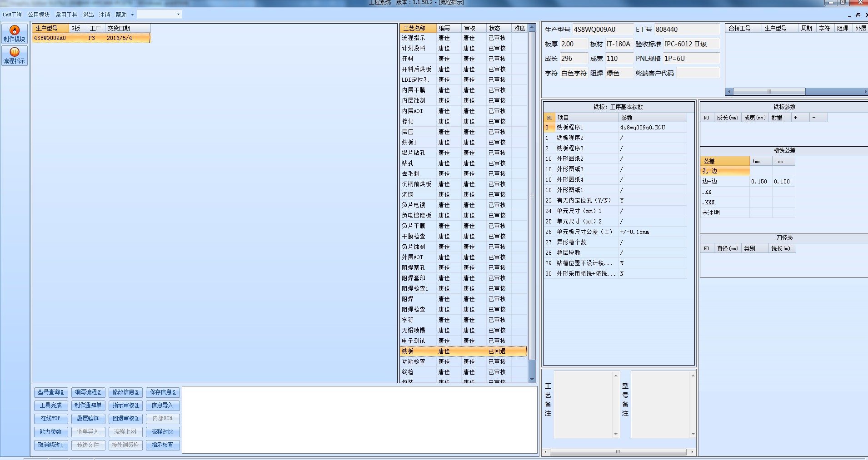Click the 取消修改 C button

click(51, 445)
